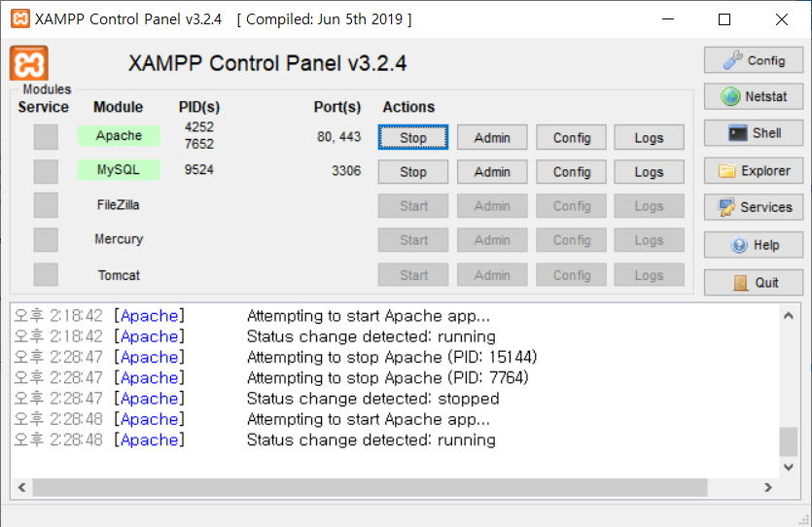Open the Tomcat Config menu
This screenshot has height=527, width=812.
tap(571, 275)
